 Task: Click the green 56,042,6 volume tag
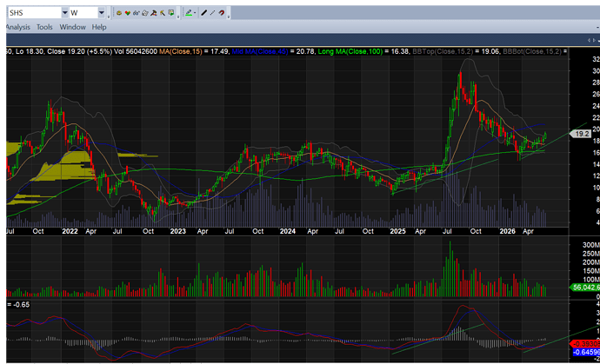(x=585, y=288)
